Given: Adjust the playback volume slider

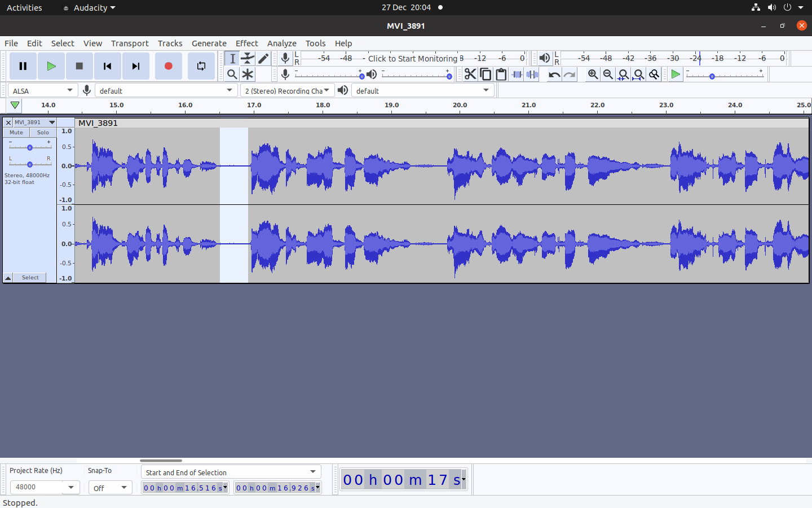Looking at the screenshot, I should tap(416, 75).
